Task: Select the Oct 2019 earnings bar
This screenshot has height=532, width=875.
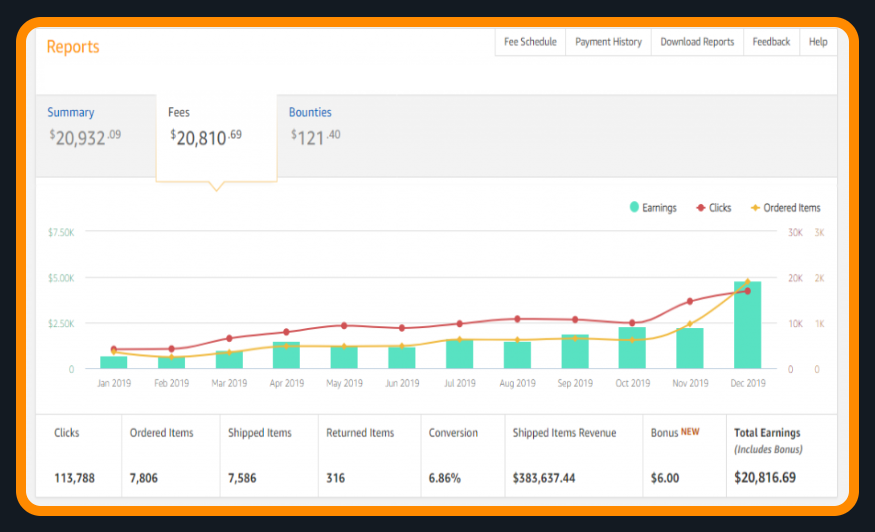Action: (x=632, y=349)
